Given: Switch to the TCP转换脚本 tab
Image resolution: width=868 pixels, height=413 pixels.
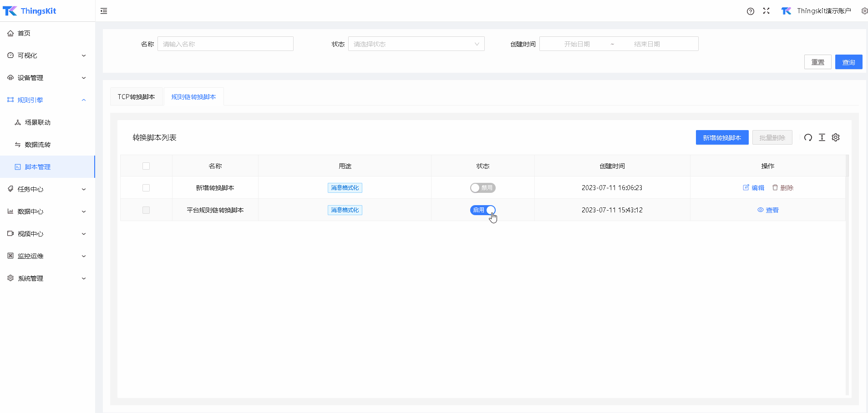Looking at the screenshot, I should (x=137, y=97).
